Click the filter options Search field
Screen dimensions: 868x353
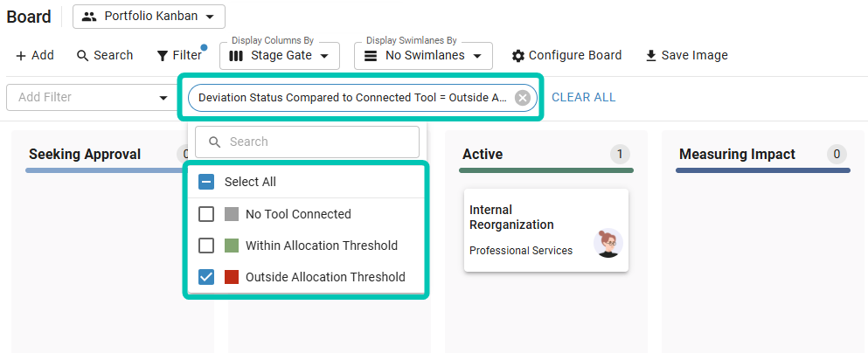click(x=308, y=142)
